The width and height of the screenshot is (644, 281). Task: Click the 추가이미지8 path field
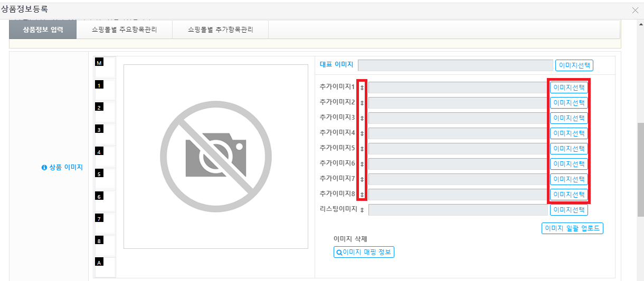(458, 195)
